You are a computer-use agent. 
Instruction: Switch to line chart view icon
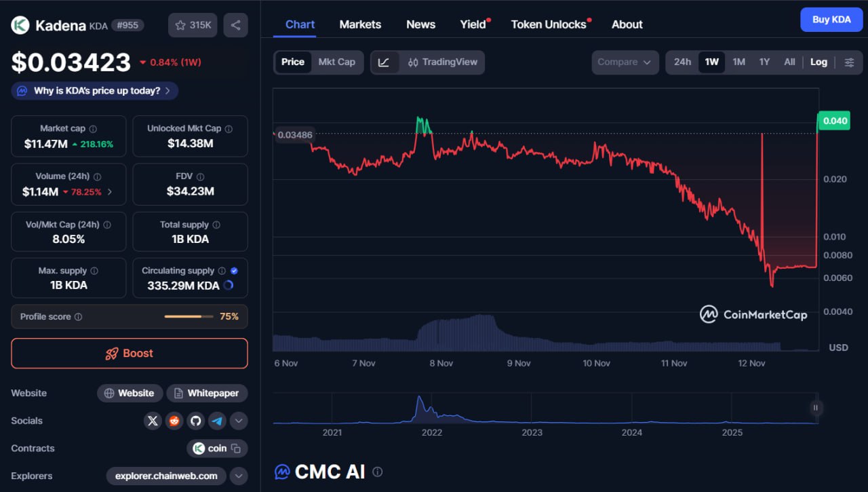(x=384, y=62)
